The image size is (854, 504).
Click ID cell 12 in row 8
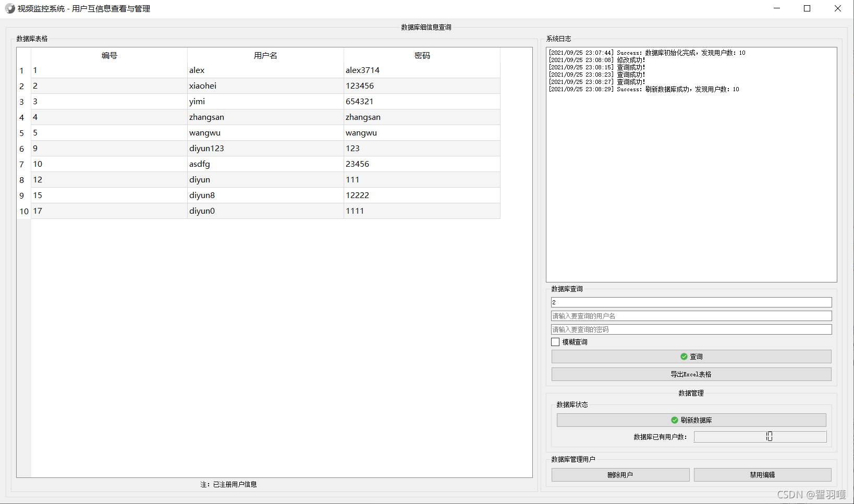point(109,180)
